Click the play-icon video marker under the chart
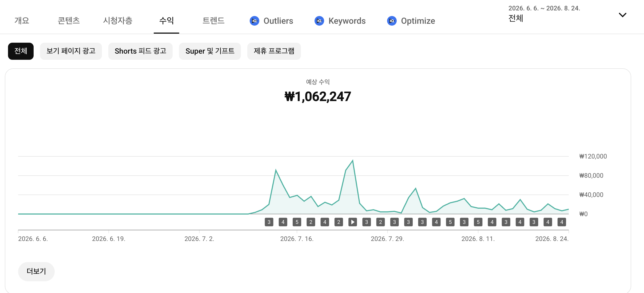Viewport: 644px width, 293px height. (x=353, y=222)
